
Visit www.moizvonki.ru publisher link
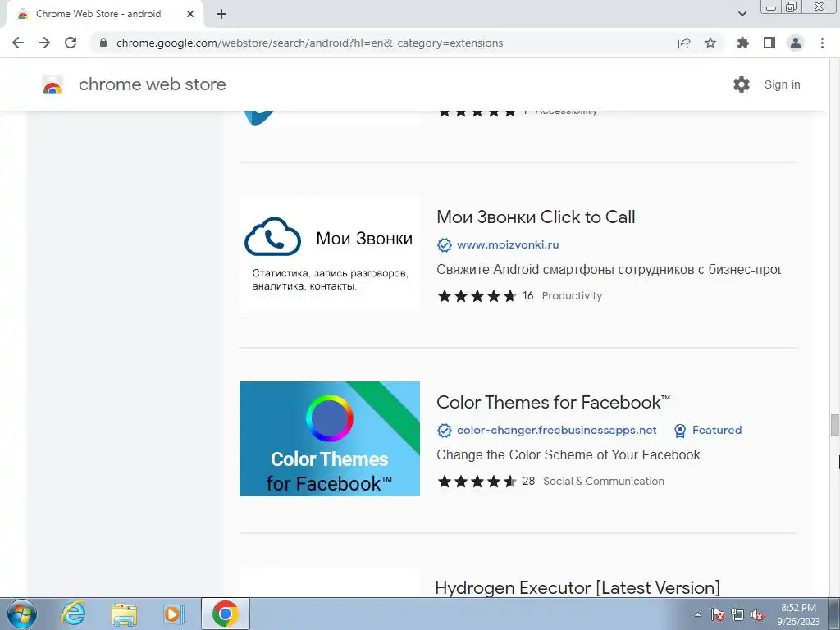[508, 244]
